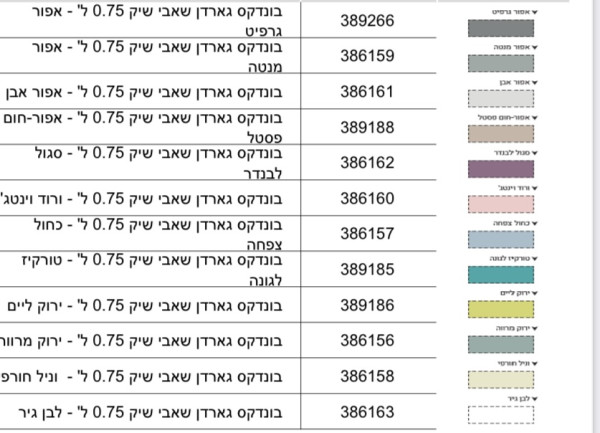The width and height of the screenshot is (600, 433).
Task: Select the graphite gray color swatch
Action: point(501,28)
